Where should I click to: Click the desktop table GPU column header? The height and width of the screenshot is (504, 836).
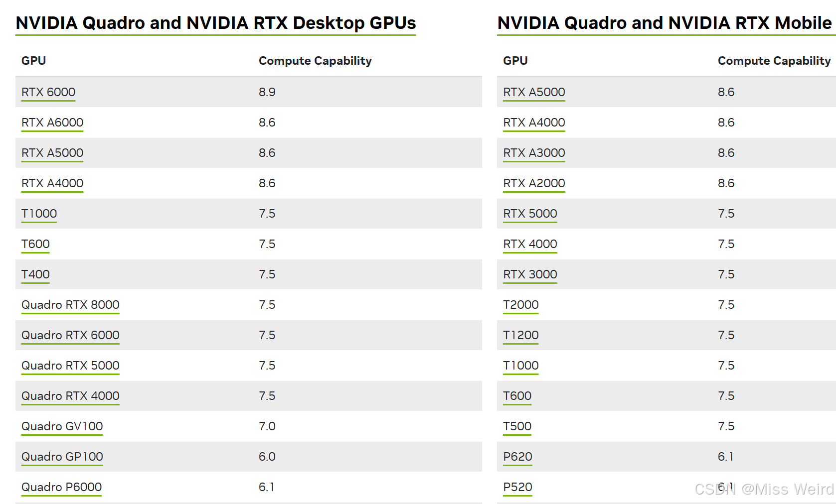coord(33,61)
